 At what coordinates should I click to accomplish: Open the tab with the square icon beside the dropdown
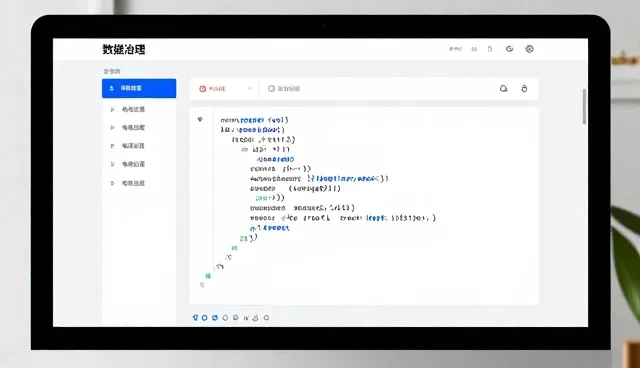(x=284, y=89)
